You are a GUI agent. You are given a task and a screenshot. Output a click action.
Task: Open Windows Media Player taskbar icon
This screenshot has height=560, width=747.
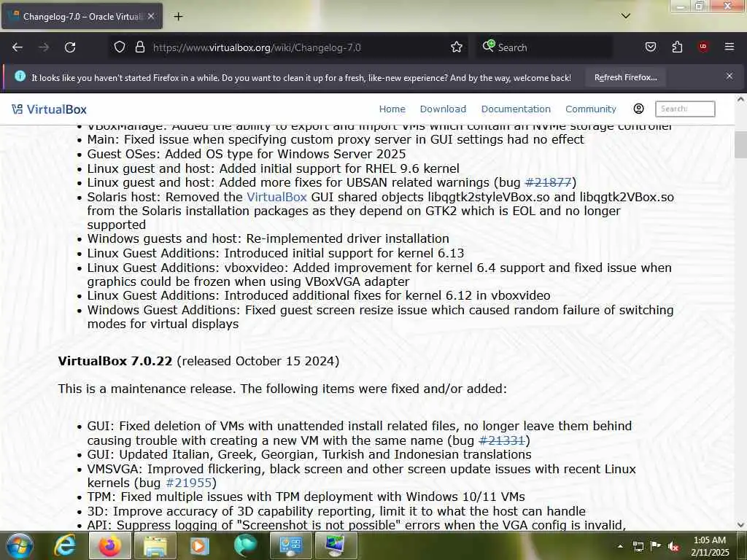pyautogui.click(x=200, y=546)
